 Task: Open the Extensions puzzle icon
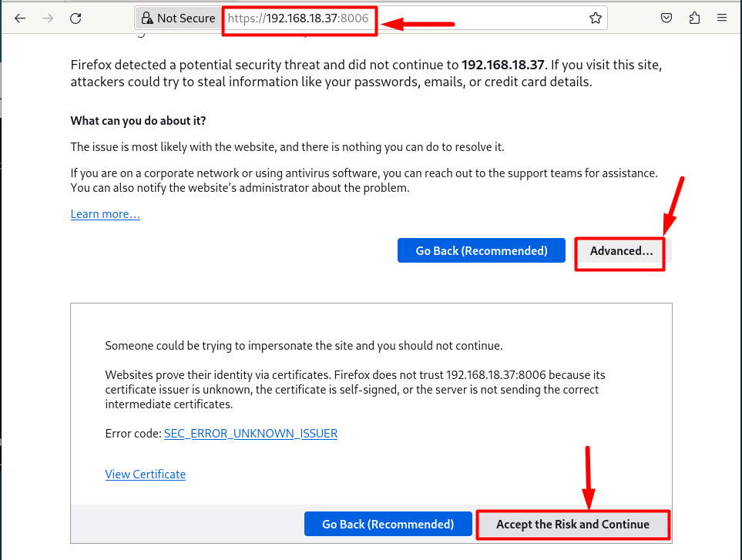coord(694,18)
